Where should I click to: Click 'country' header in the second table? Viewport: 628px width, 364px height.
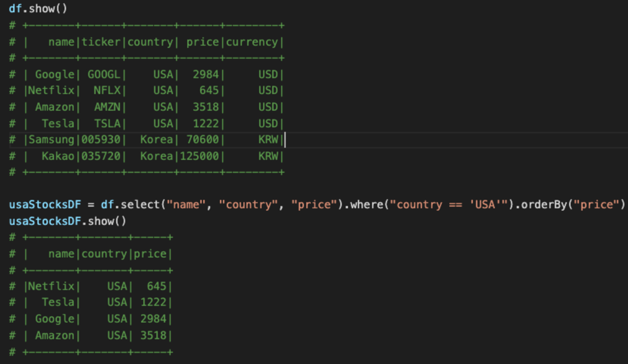click(104, 254)
